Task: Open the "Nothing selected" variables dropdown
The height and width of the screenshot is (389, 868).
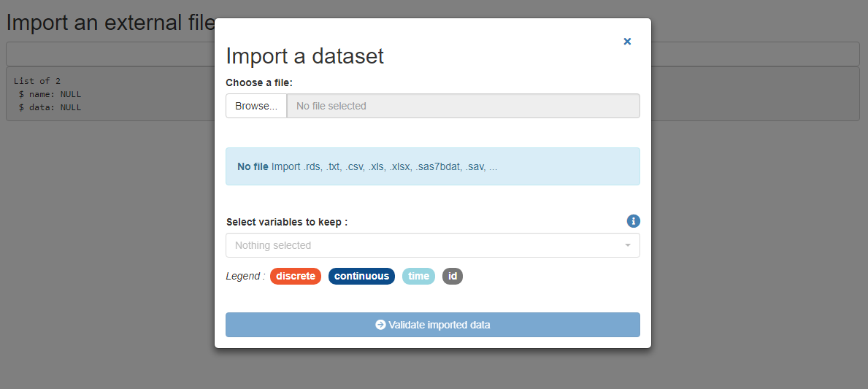Action: pyautogui.click(x=423, y=245)
